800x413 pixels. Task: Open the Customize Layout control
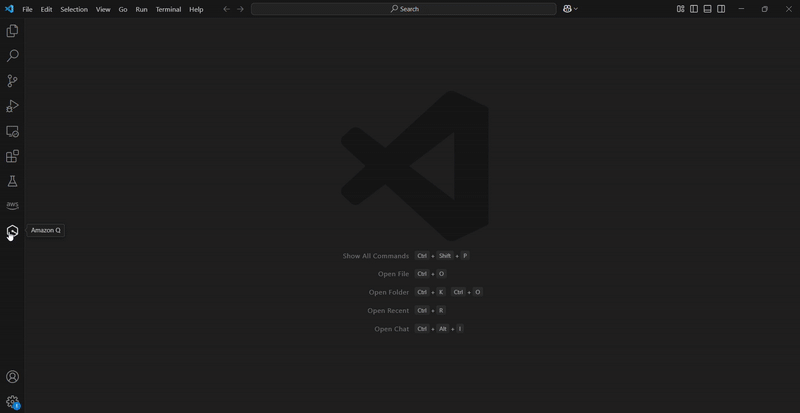681,9
